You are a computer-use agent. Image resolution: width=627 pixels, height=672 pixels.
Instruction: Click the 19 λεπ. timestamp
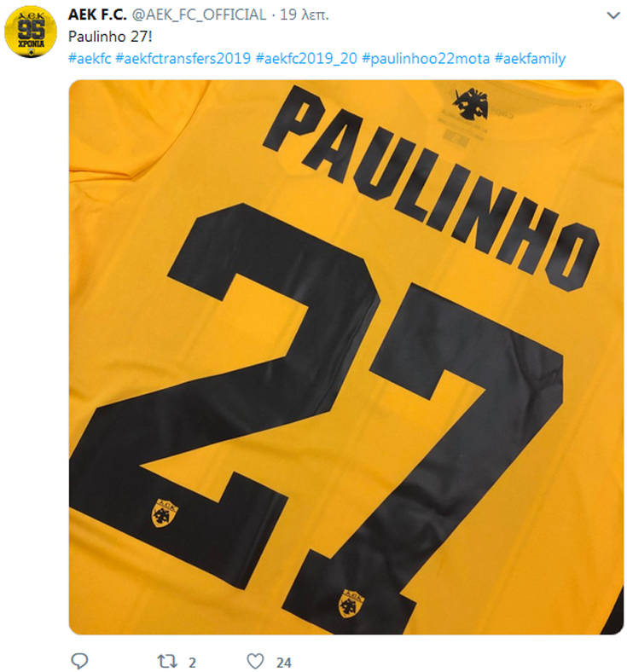(x=305, y=14)
